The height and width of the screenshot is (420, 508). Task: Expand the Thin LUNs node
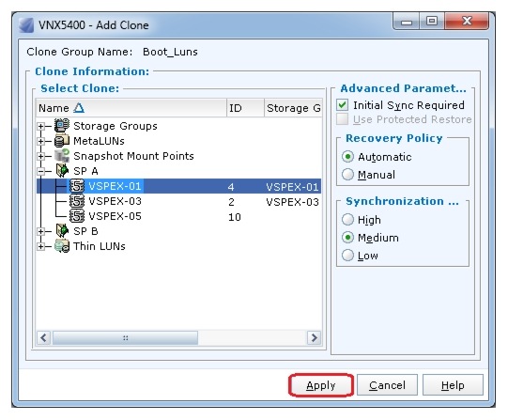[x=40, y=246]
